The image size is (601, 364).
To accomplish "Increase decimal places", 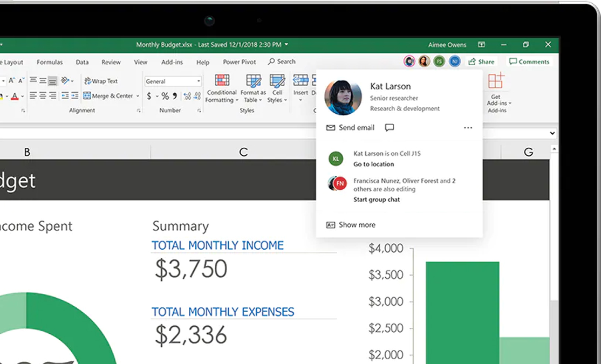I will [x=187, y=96].
